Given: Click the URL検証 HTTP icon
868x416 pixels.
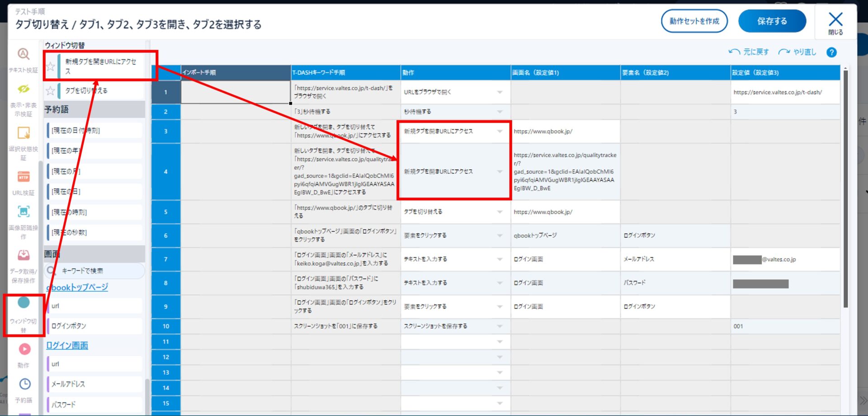Looking at the screenshot, I should tap(24, 177).
